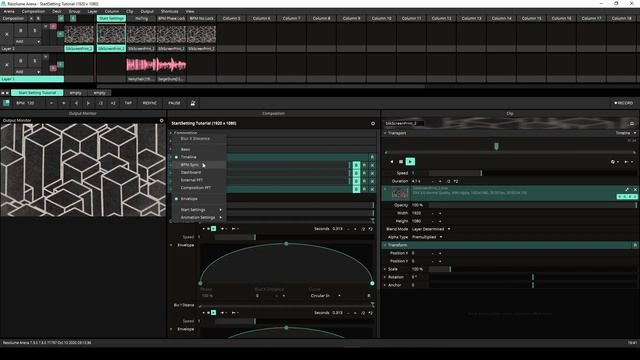Open the Deck menu
This screenshot has height=360, width=640.
[57, 11]
